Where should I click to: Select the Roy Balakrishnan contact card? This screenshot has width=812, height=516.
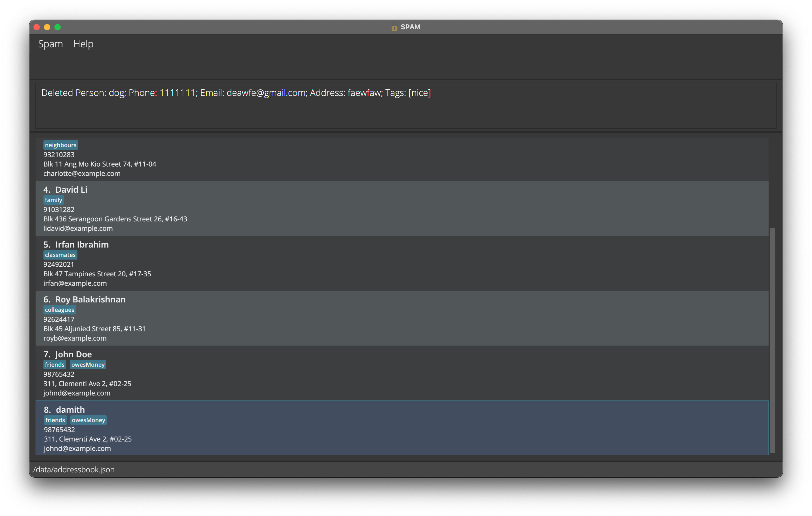(401, 318)
